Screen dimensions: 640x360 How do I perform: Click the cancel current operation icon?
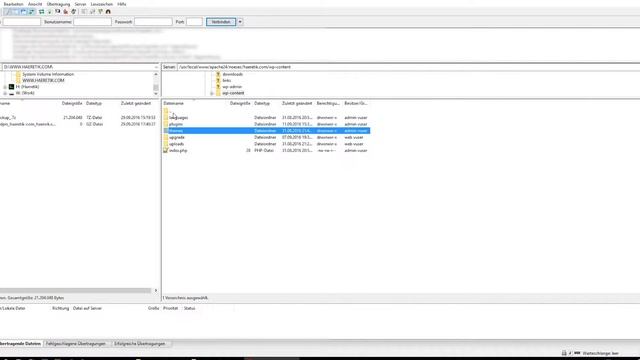point(58,12)
